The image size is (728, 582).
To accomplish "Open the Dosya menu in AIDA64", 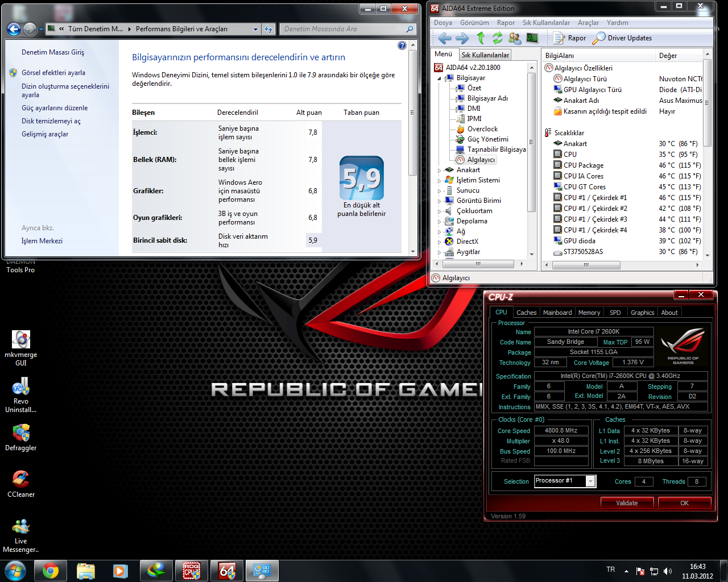I will 443,23.
